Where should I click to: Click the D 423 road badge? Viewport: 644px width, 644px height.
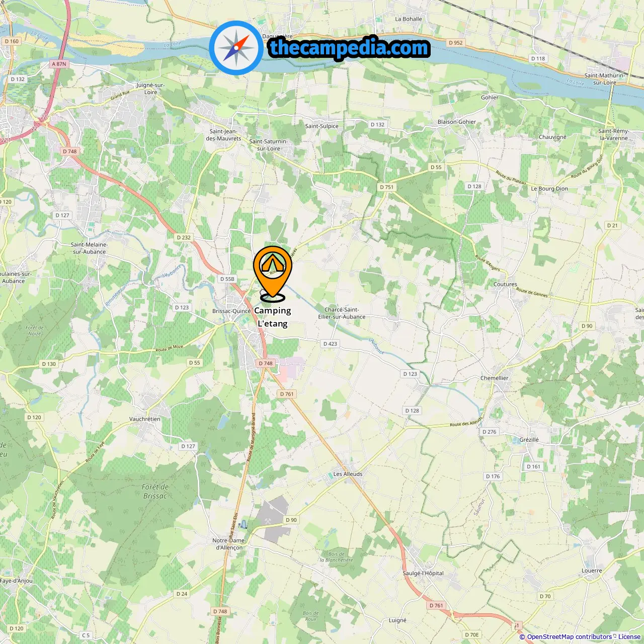(x=330, y=344)
